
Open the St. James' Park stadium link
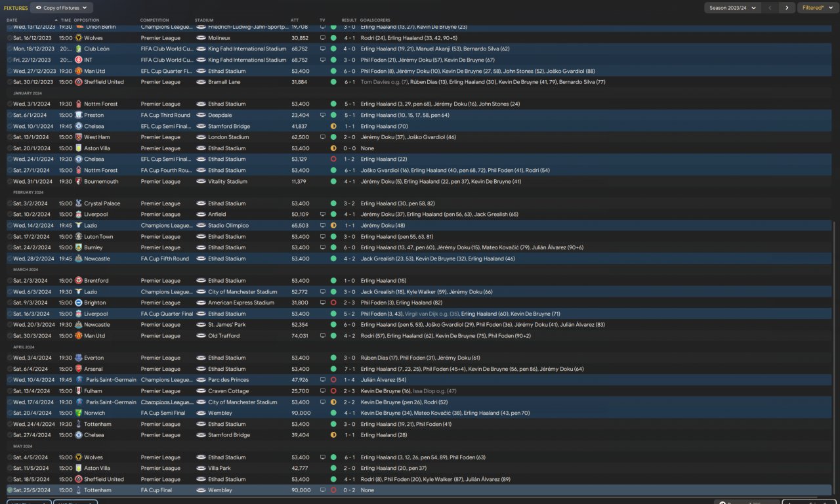pyautogui.click(x=227, y=325)
